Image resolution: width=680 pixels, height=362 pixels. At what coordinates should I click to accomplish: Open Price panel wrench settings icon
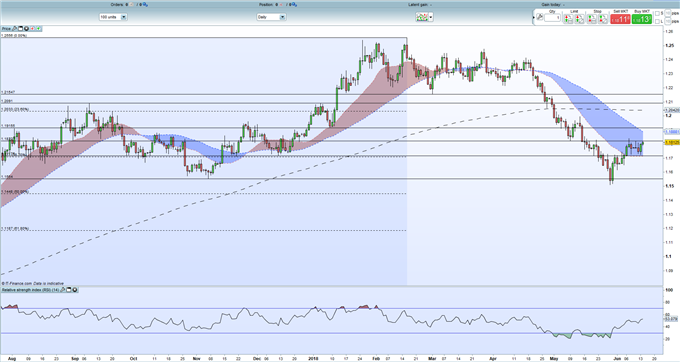pyautogui.click(x=14, y=29)
